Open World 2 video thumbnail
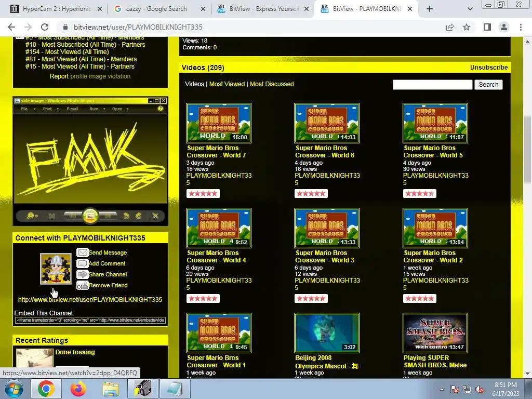 (x=435, y=228)
